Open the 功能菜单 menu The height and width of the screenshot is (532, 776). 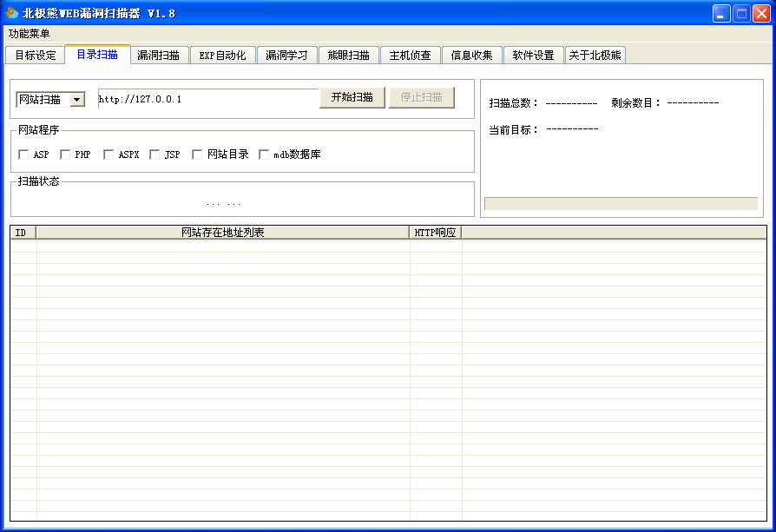click(x=27, y=33)
